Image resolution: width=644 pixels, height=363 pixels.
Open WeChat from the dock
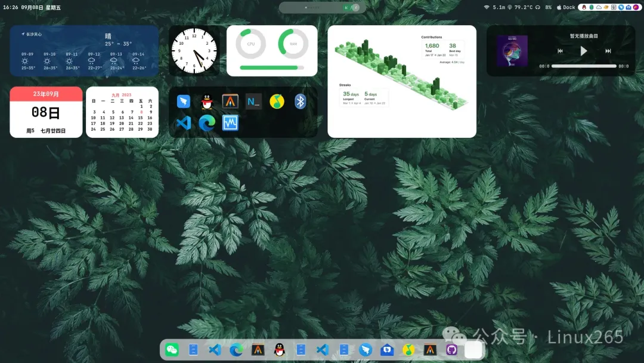(172, 350)
